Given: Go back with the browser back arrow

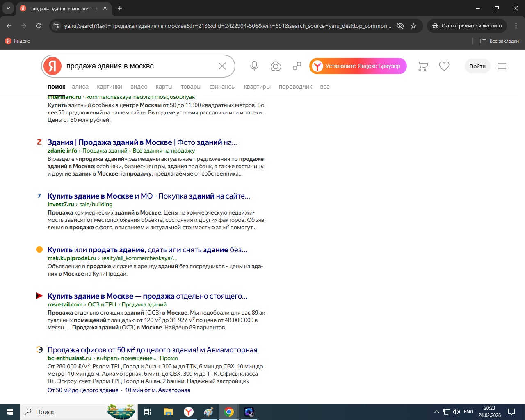Looking at the screenshot, I should coord(9,26).
